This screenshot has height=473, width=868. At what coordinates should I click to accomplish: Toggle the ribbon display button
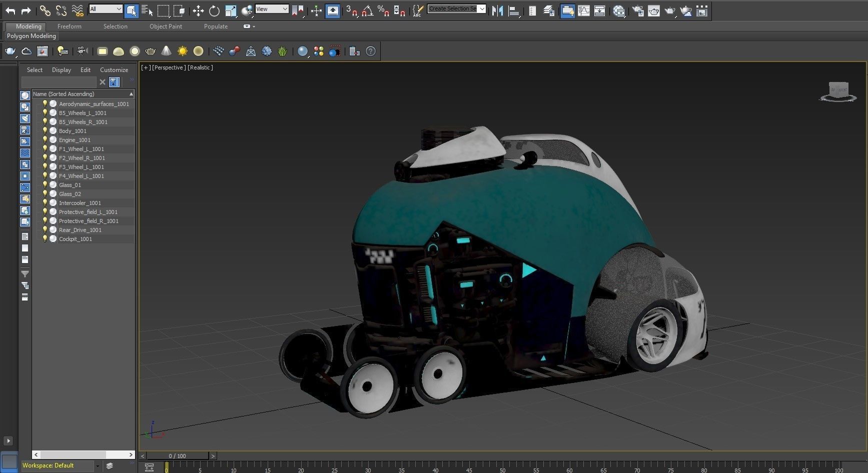[567, 10]
